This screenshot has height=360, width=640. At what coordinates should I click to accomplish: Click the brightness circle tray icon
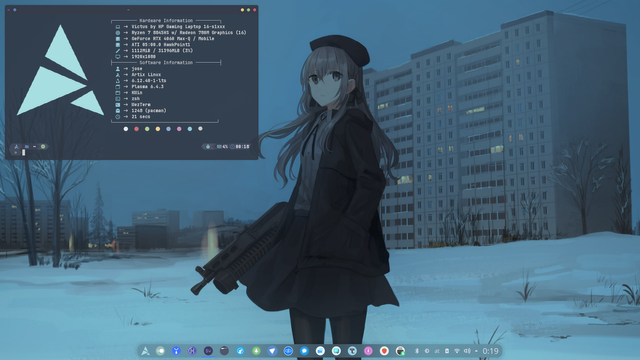(427, 351)
